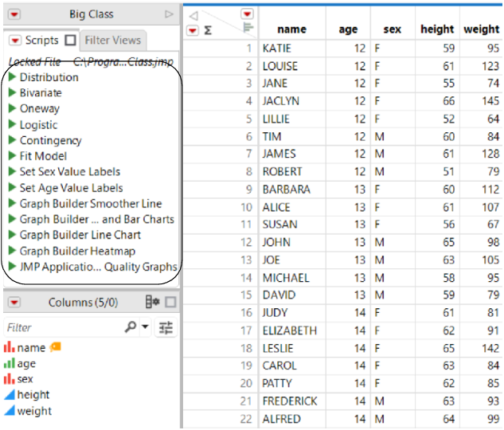Click the sigma summary icon in table header
This screenshot has height=430, width=504.
pos(208,30)
